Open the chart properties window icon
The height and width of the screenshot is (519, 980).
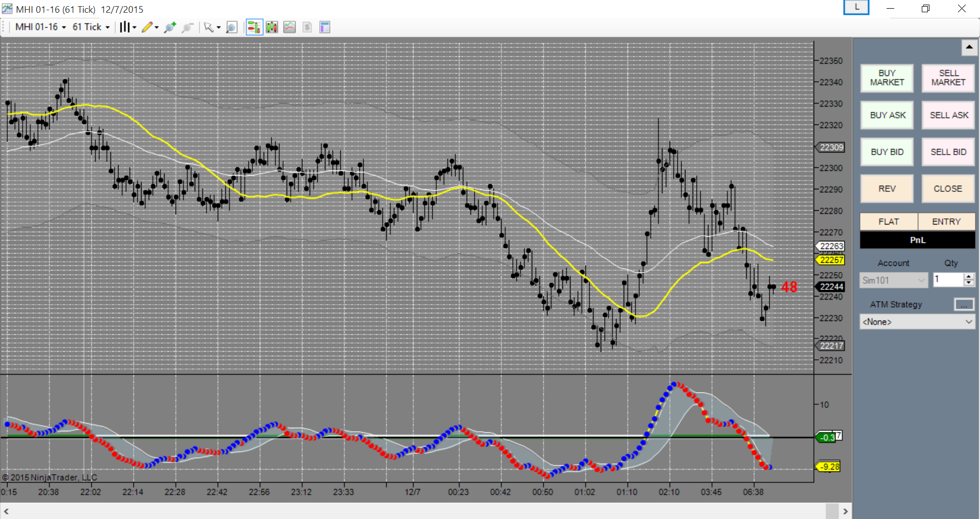pyautogui.click(x=325, y=27)
